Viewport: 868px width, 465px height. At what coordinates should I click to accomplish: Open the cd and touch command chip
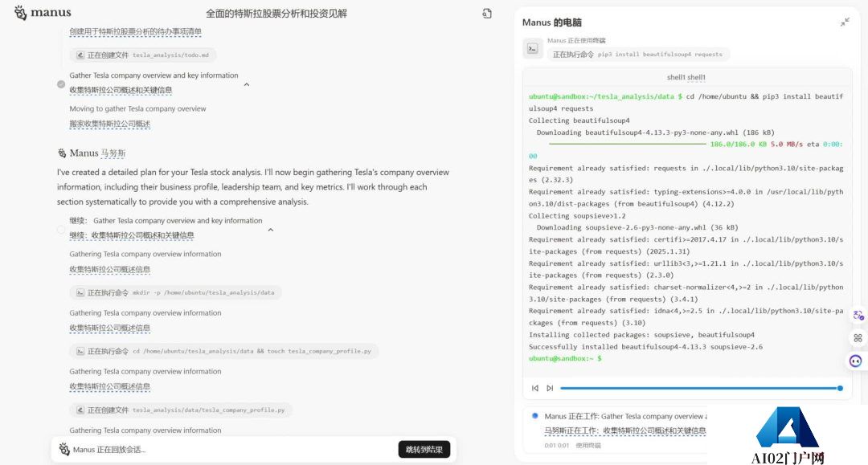[x=224, y=351]
